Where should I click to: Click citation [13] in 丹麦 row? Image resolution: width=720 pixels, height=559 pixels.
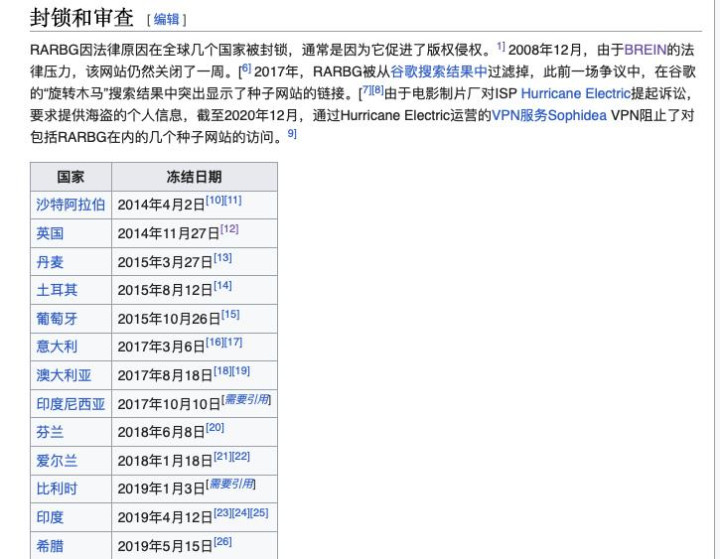tap(223, 257)
